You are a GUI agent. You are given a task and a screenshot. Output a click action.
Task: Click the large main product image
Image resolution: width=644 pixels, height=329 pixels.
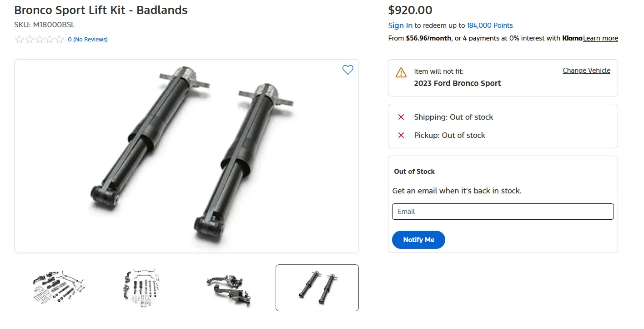pos(186,156)
